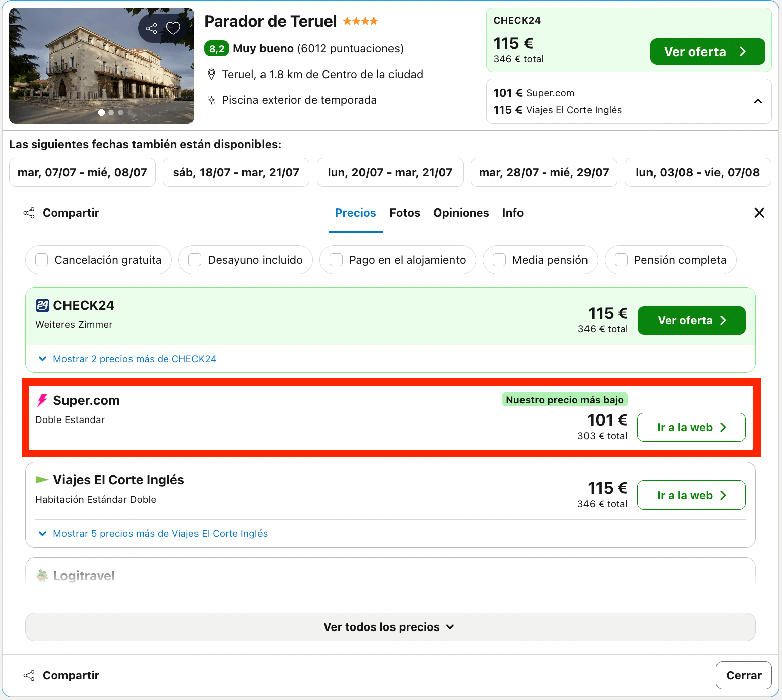Click the Parador de Teruel hotel photo
This screenshot has height=700, width=782.
tap(102, 65)
